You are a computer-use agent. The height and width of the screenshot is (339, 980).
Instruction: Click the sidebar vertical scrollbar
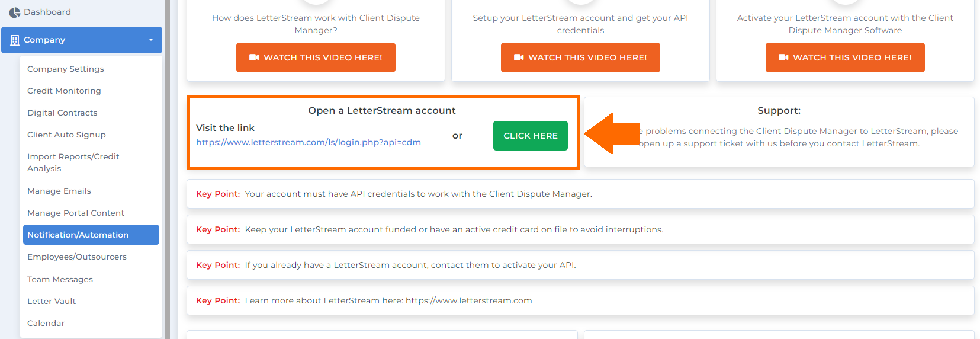[168, 170]
